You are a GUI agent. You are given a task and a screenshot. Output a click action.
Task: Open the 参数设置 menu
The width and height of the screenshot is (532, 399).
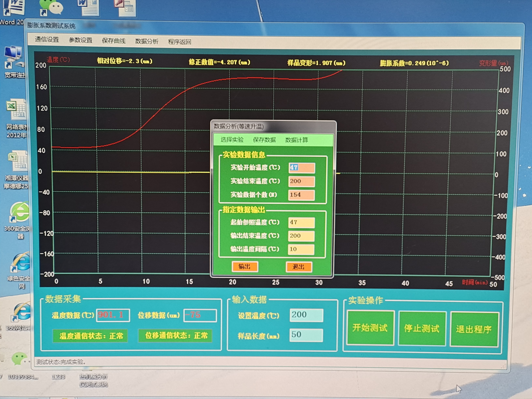coord(81,40)
